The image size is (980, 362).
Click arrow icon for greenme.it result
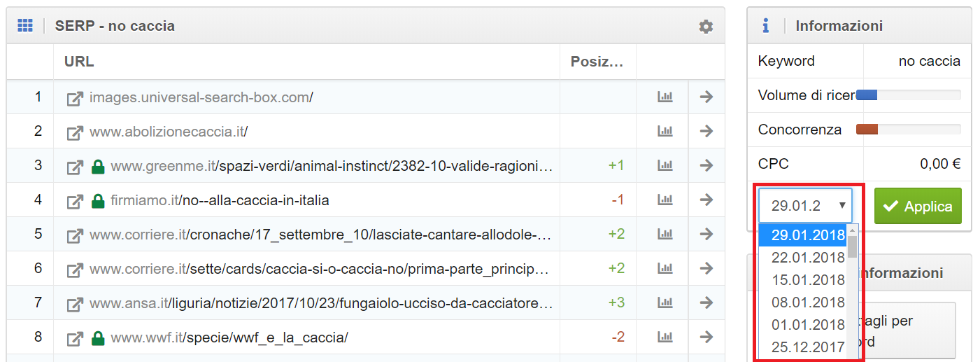[706, 165]
